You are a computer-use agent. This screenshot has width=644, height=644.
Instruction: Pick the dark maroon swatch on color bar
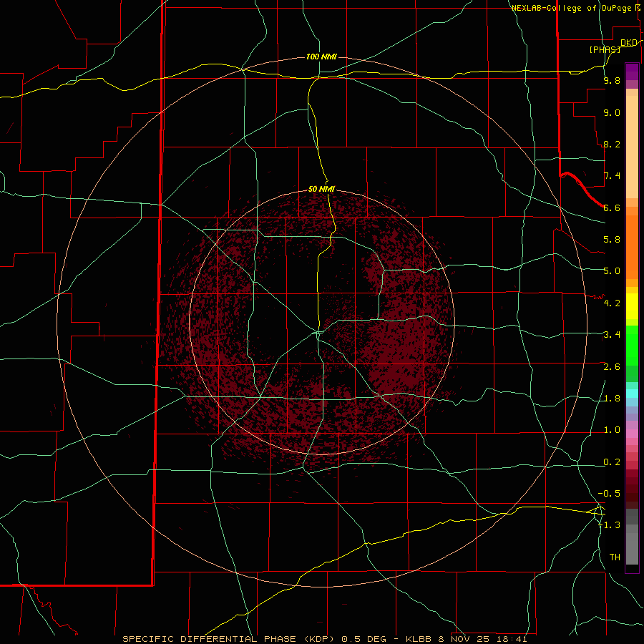coord(632,489)
